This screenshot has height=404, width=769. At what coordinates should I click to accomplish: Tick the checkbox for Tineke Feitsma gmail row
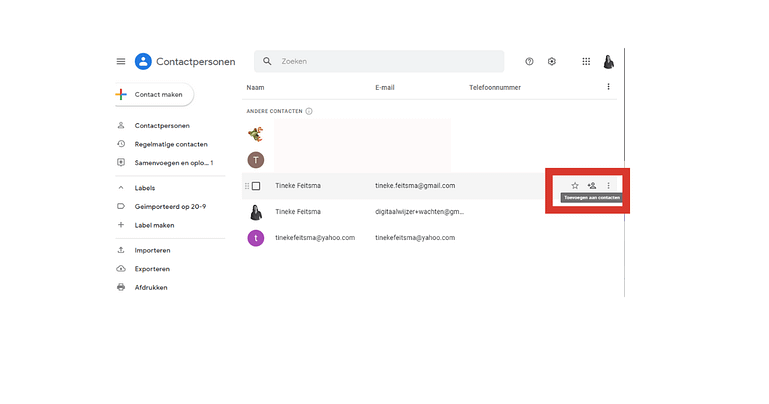[x=256, y=186]
